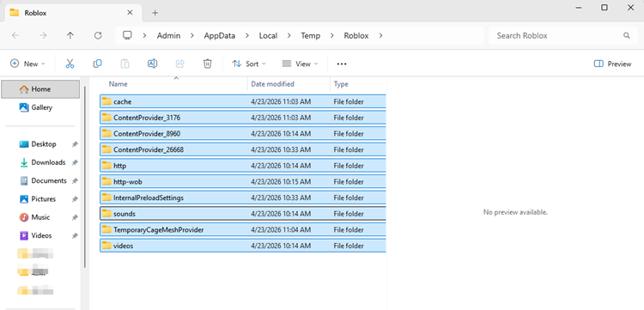This screenshot has height=310, width=644.
Task: Refresh the current folder
Action: [x=98, y=36]
